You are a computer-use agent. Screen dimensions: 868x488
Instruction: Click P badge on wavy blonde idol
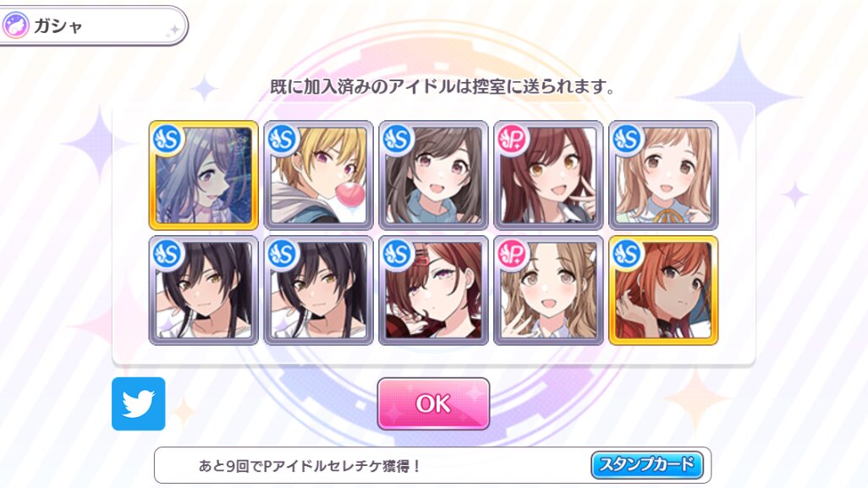click(x=512, y=254)
